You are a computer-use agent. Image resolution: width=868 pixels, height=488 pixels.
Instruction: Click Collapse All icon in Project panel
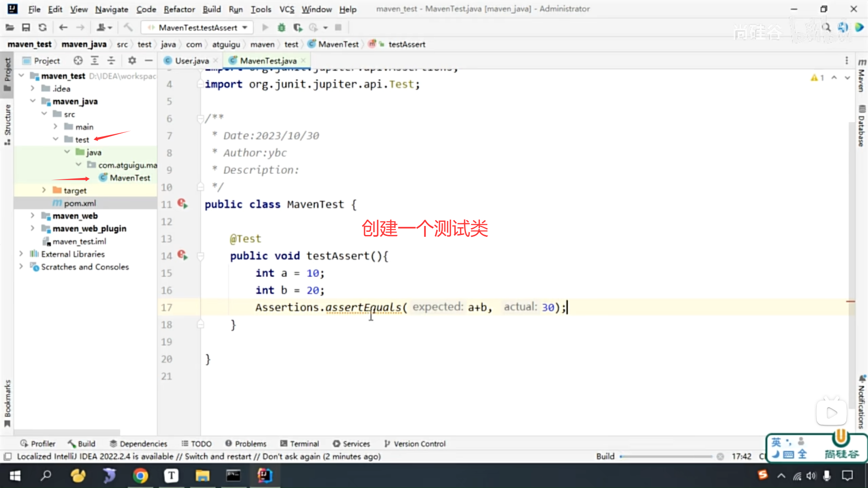tap(111, 61)
